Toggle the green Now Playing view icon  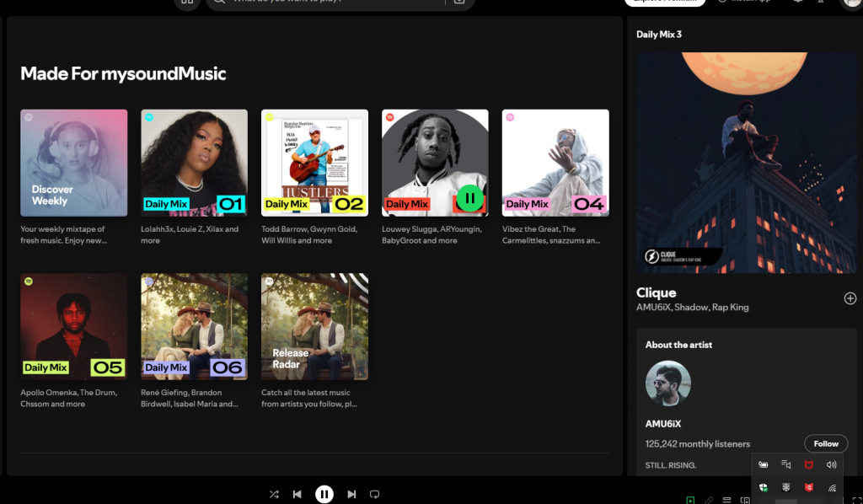[690, 500]
